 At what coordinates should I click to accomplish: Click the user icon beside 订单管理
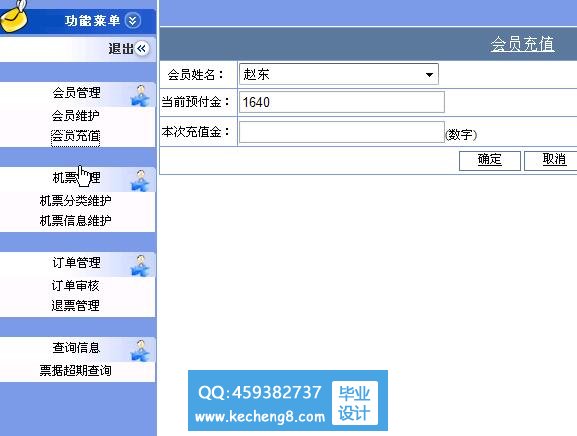[x=140, y=265]
